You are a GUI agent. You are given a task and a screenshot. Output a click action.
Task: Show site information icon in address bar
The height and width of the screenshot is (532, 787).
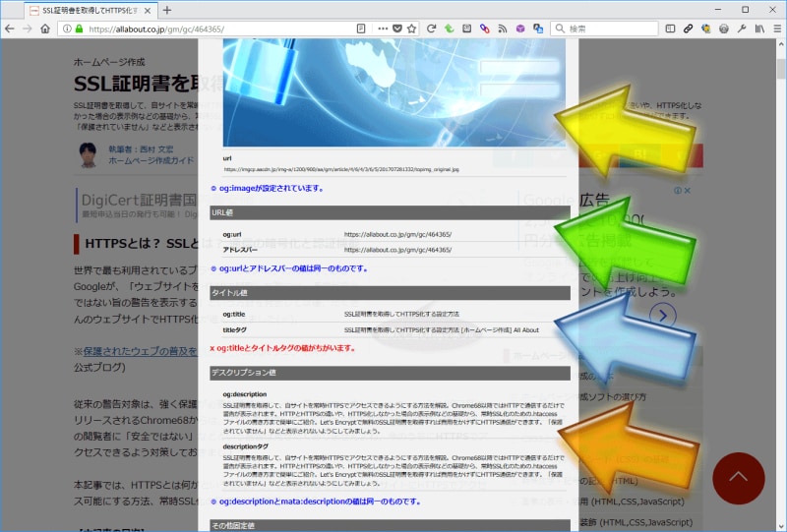click(67, 30)
